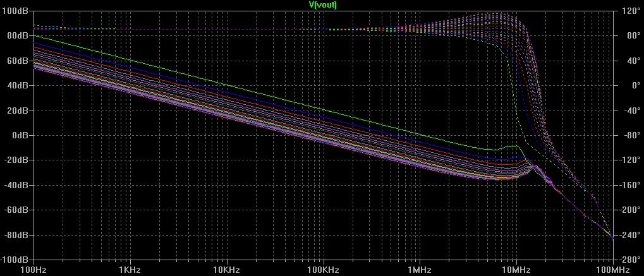Click the -80dB magnitude axis label
The height and width of the screenshot is (276, 644).
click(16, 235)
